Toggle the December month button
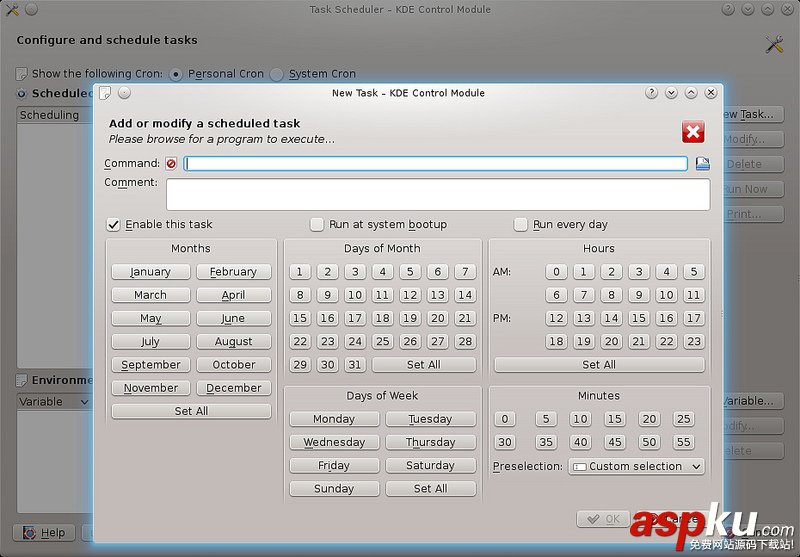Screen dimensions: 800x557 tap(234, 388)
